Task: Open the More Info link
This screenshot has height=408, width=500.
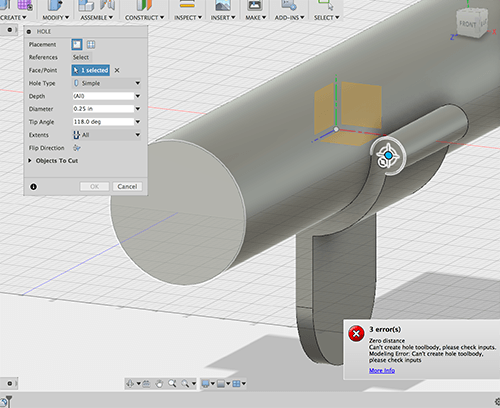Action: point(382,370)
